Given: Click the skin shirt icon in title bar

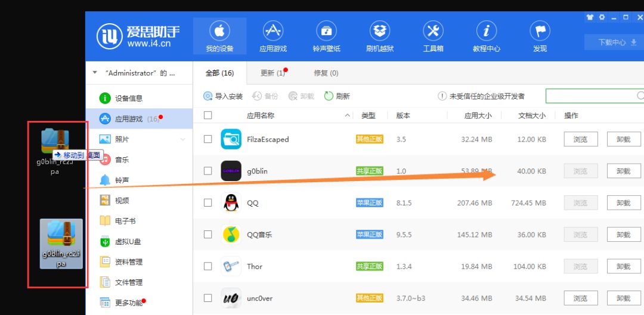Looking at the screenshot, I should [x=590, y=17].
